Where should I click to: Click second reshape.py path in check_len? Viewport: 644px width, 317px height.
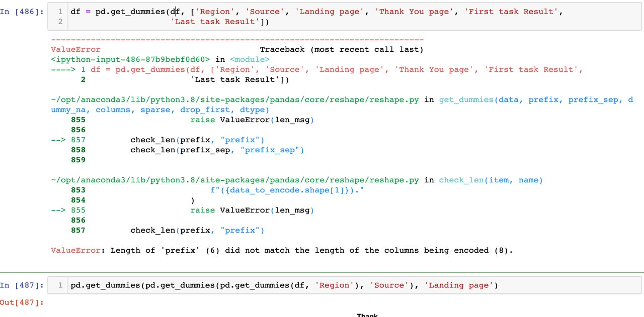point(235,180)
